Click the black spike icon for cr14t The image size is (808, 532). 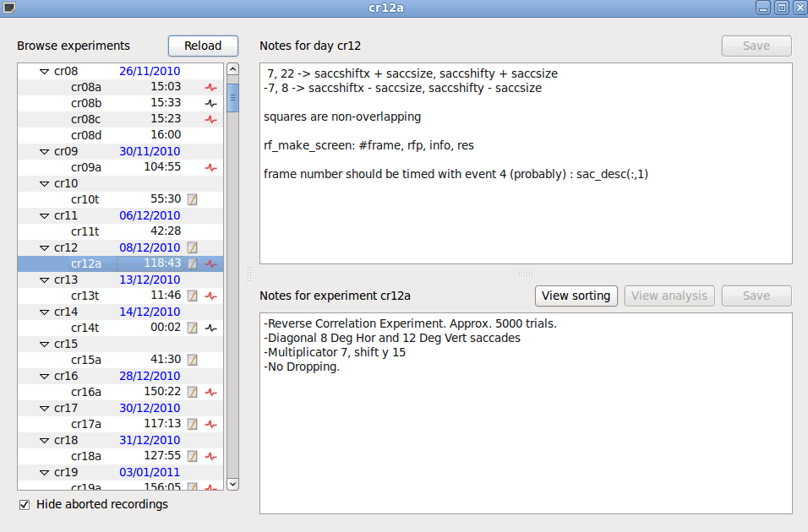click(210, 328)
